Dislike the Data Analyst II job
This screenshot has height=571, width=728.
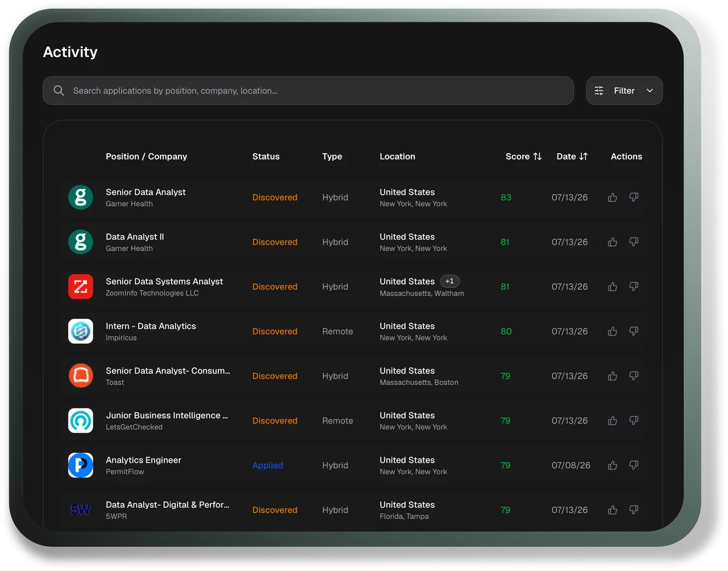click(x=634, y=242)
